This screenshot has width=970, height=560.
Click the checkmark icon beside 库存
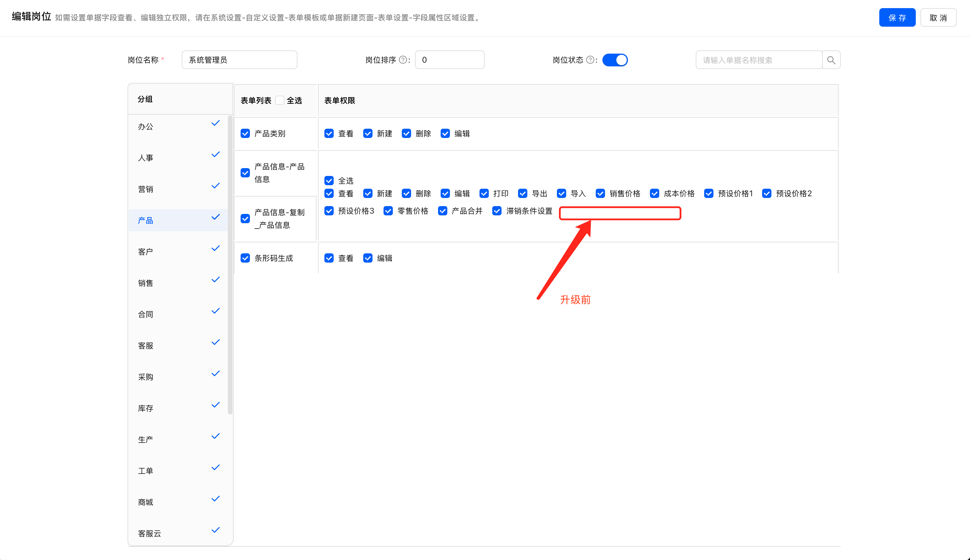coord(215,405)
